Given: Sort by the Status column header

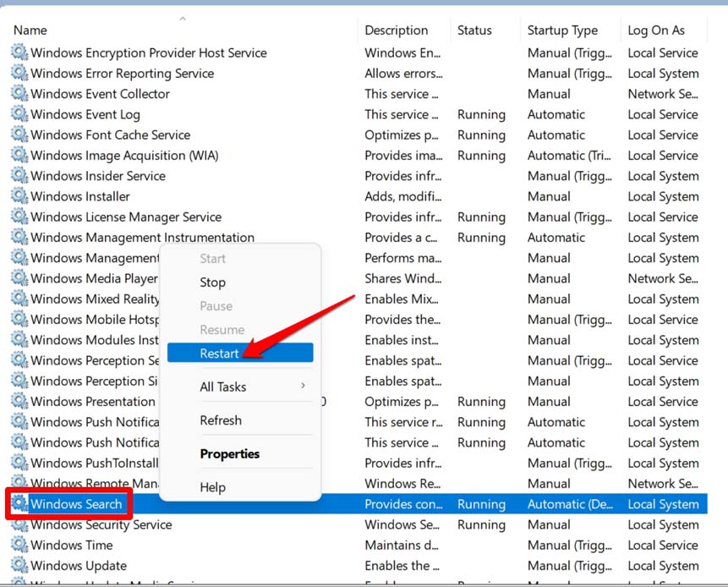Looking at the screenshot, I should 474,30.
